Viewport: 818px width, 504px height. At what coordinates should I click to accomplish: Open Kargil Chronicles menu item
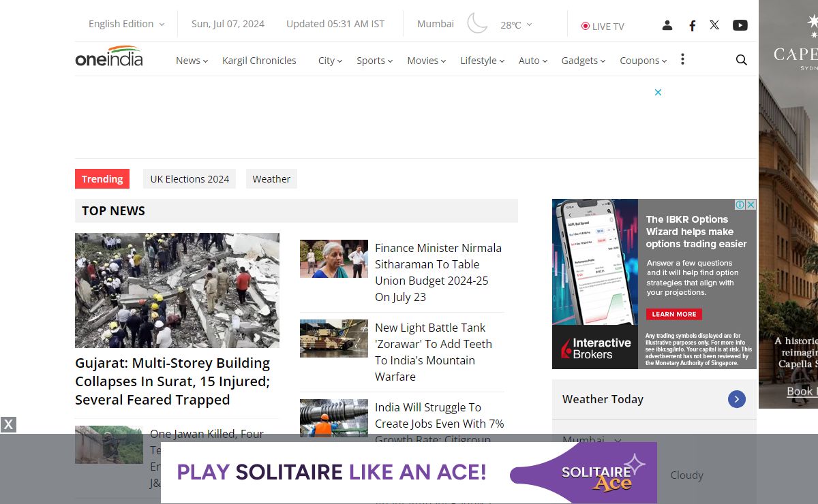[x=259, y=60]
